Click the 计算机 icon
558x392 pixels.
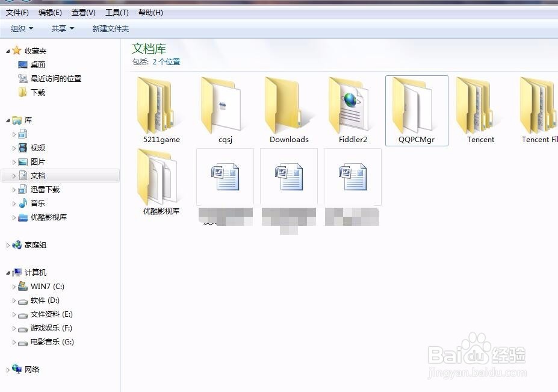click(x=17, y=272)
